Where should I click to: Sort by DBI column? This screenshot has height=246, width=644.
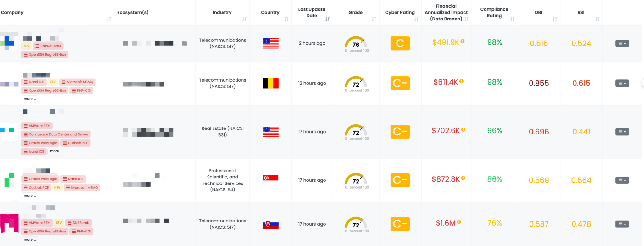point(555,19)
